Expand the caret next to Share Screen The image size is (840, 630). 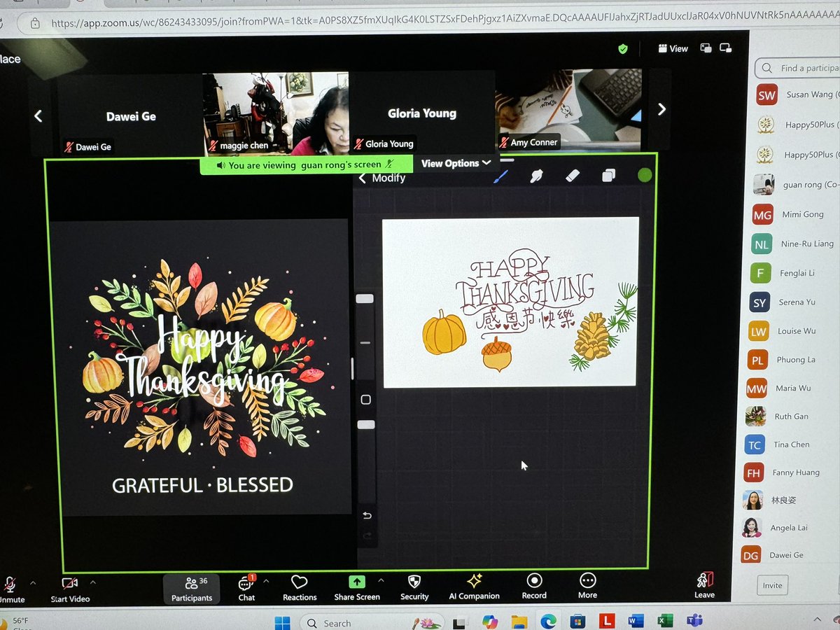point(381,581)
